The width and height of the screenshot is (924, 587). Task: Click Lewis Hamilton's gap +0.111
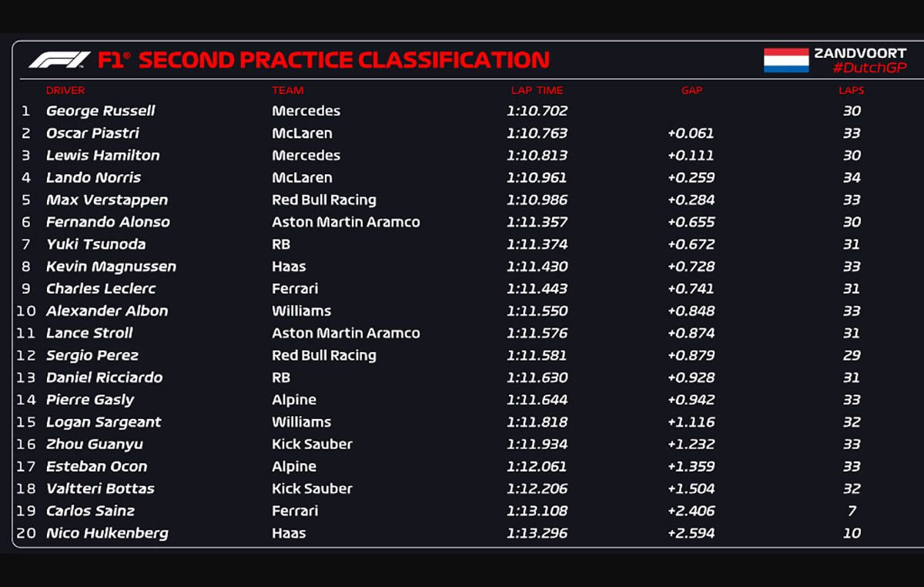click(x=691, y=156)
